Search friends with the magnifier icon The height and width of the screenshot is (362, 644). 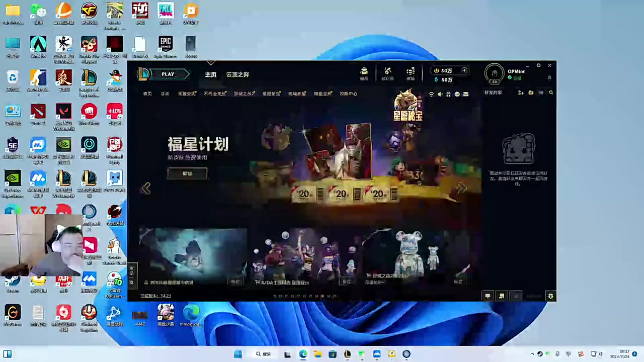(551, 93)
